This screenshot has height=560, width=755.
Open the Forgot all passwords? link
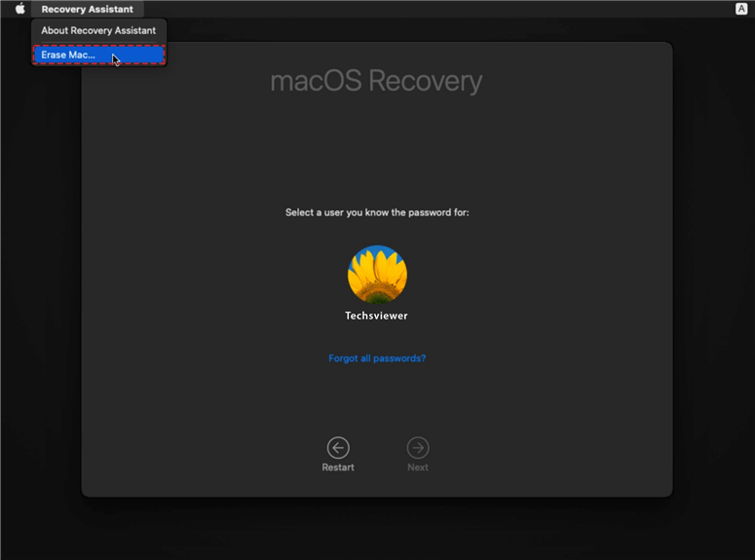pos(377,358)
